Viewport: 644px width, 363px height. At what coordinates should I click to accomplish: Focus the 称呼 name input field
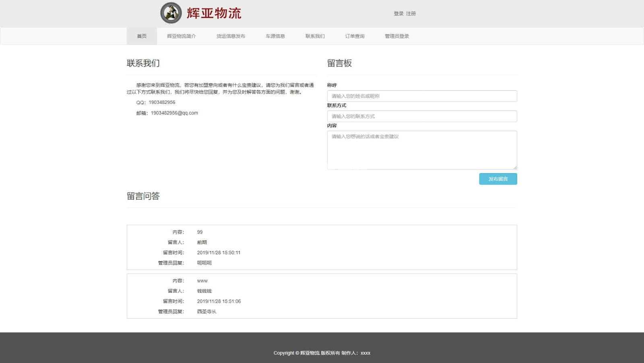click(422, 96)
